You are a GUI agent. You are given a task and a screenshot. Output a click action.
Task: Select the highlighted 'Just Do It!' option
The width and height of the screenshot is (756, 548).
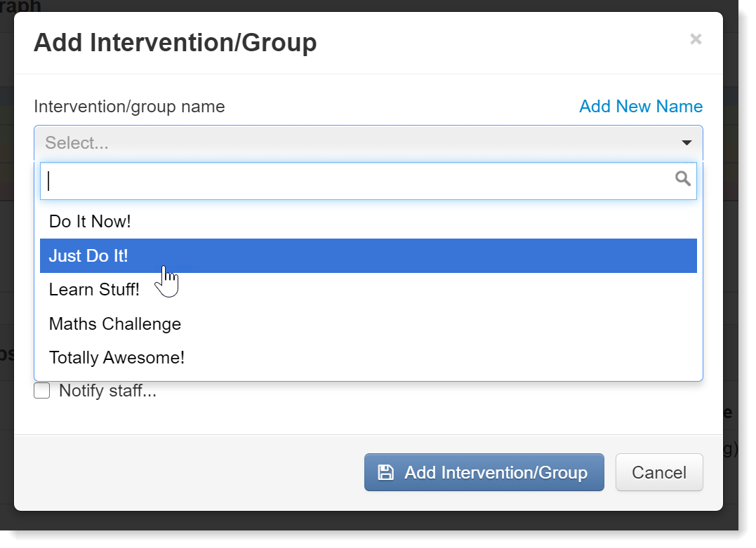pyautogui.click(x=369, y=255)
